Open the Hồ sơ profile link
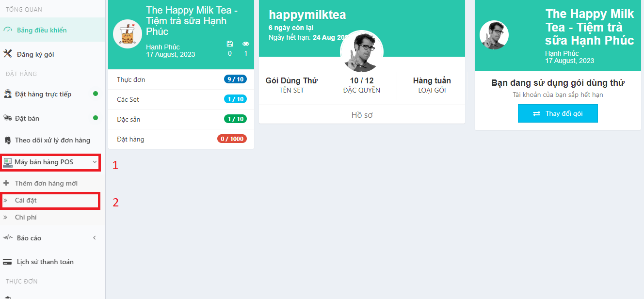Viewport: 644px width, 299px height. (x=362, y=115)
